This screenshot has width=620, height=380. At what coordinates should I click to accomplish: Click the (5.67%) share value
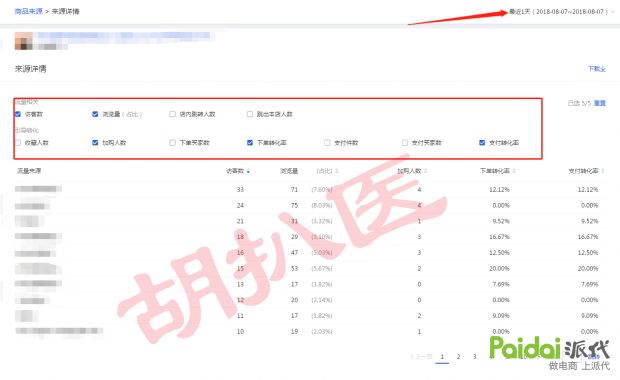click(322, 268)
